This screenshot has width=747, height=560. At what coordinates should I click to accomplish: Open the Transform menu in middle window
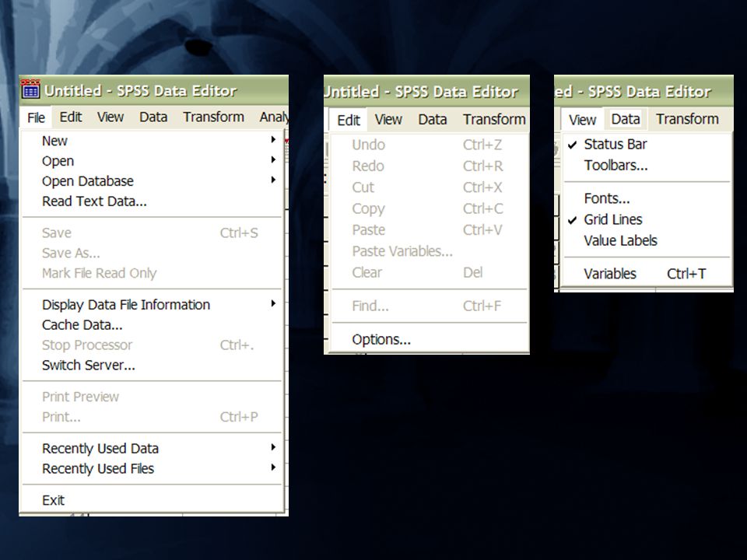pyautogui.click(x=495, y=120)
